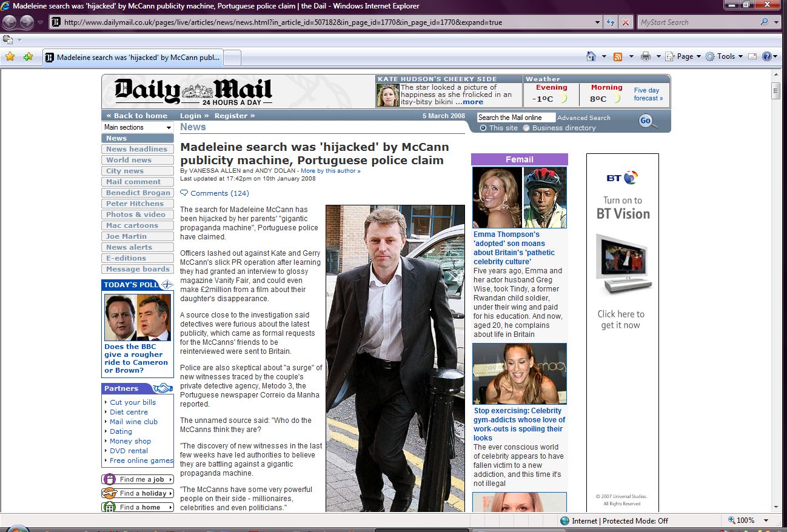
Task: Click the Add to Favorites icon
Action: point(28,57)
